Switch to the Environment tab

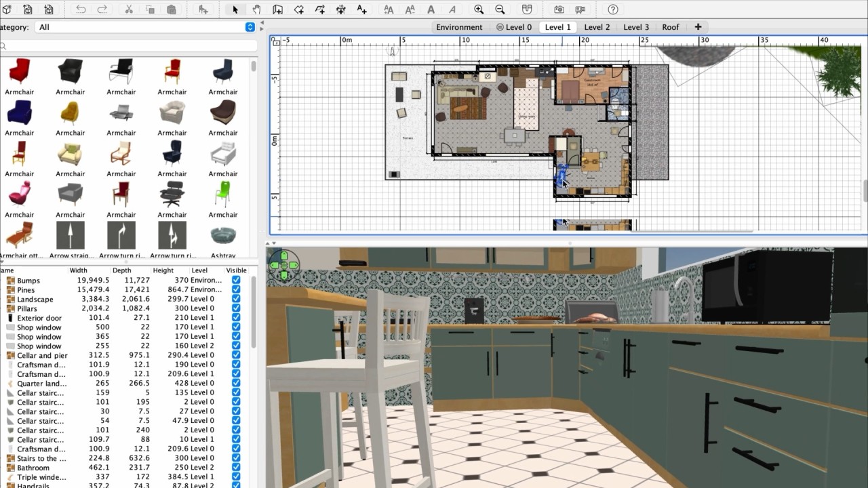click(x=459, y=27)
